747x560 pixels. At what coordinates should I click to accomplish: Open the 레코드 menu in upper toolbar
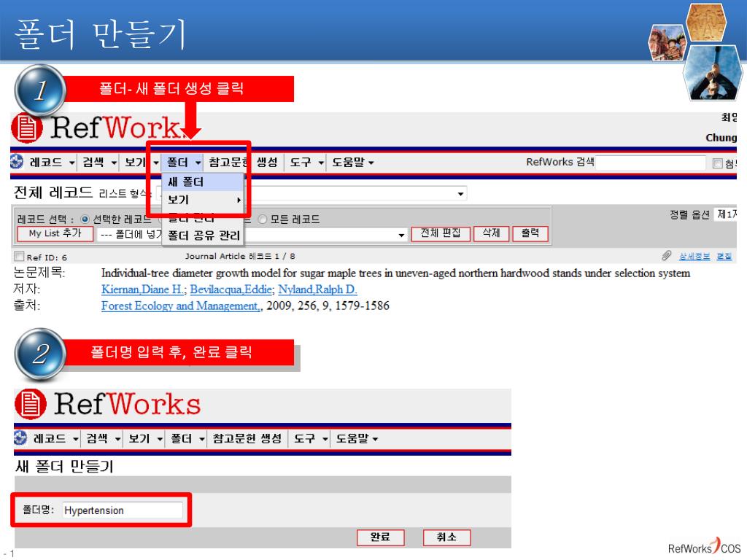pyautogui.click(x=52, y=162)
